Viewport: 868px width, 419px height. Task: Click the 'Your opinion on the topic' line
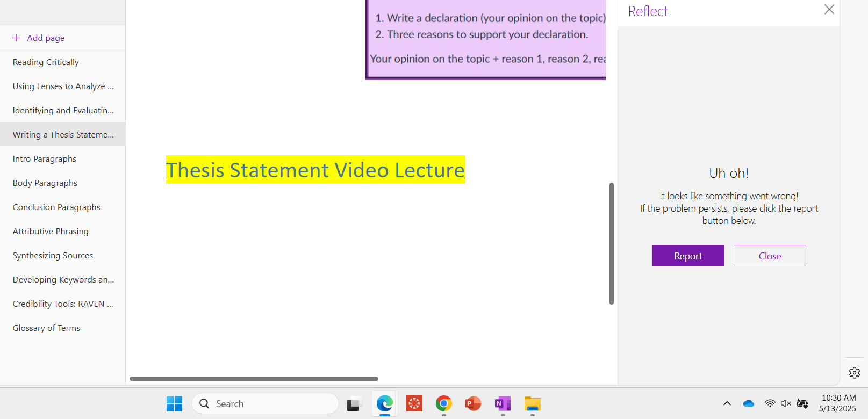[x=487, y=59]
